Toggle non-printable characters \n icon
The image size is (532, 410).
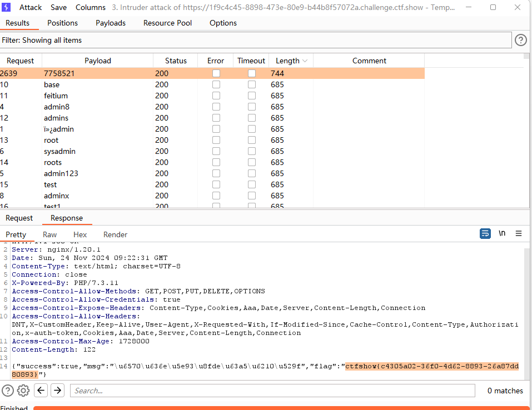click(502, 233)
